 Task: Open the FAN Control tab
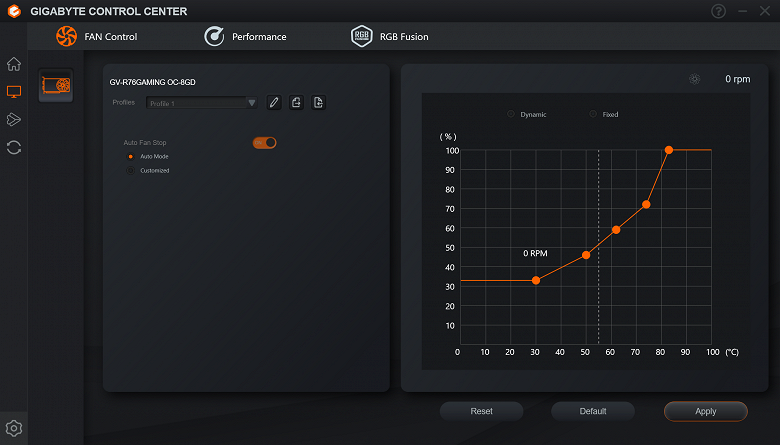[x=96, y=36]
